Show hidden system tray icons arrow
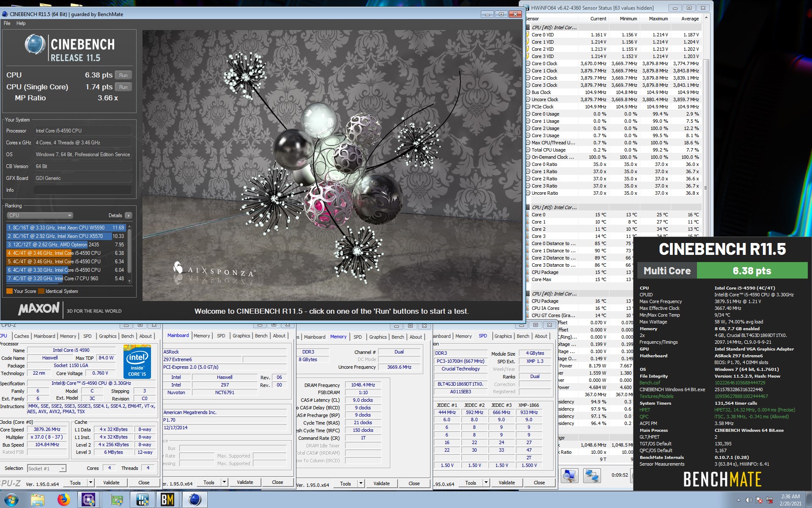This screenshot has height=508, width=812. (x=738, y=500)
